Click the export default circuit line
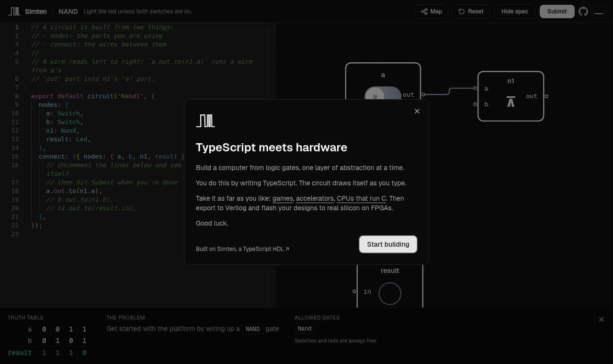Viewport: 613px width, 364px height. (x=93, y=96)
